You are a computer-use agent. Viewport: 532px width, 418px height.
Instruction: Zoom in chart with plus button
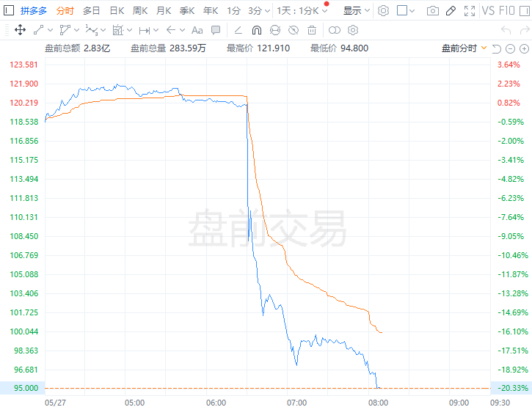[x=523, y=48]
